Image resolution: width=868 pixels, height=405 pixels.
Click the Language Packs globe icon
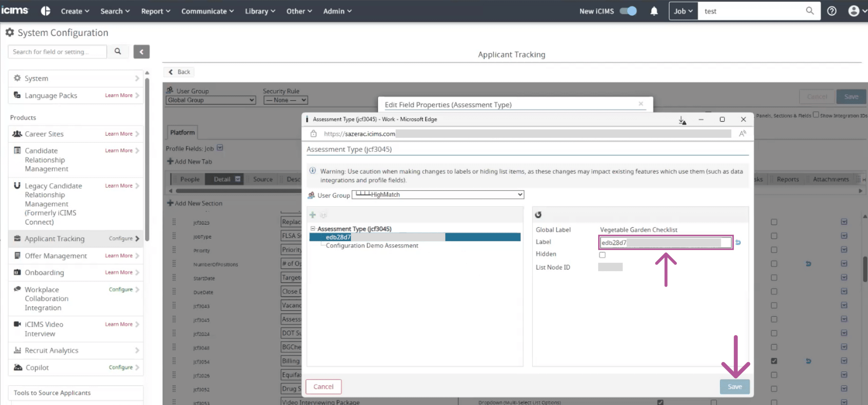[x=17, y=95]
